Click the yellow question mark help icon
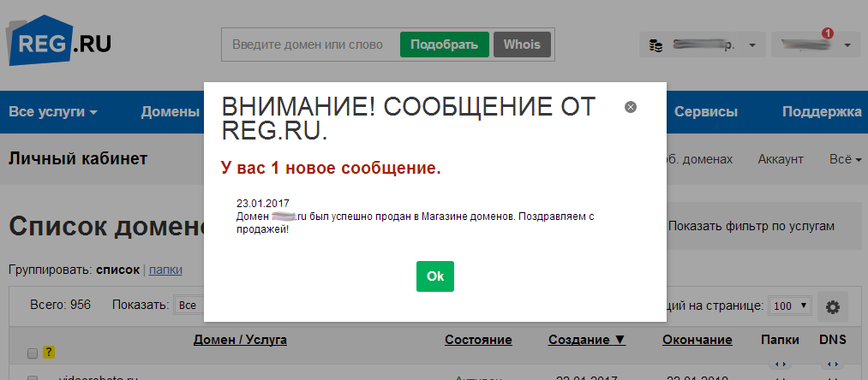The height and width of the screenshot is (380, 868). click(x=49, y=352)
